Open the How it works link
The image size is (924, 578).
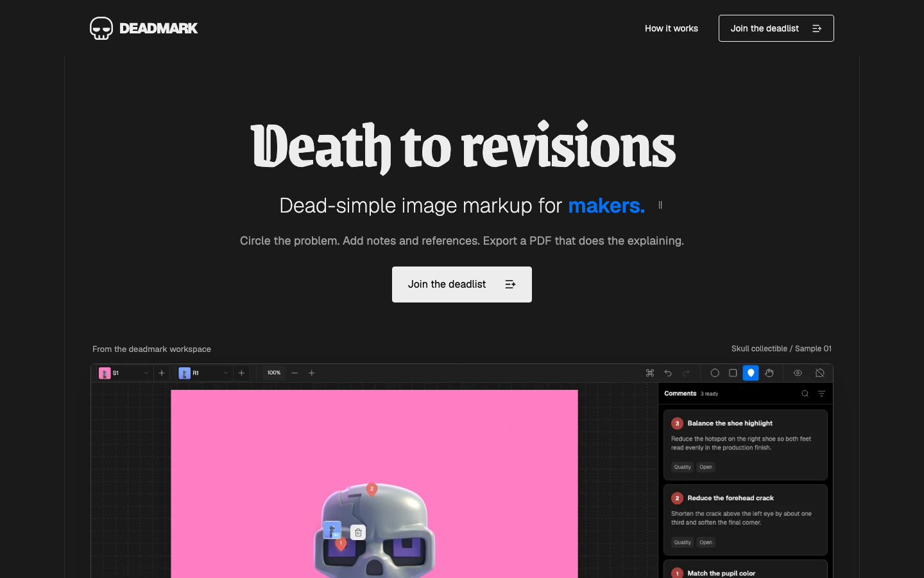coord(671,28)
